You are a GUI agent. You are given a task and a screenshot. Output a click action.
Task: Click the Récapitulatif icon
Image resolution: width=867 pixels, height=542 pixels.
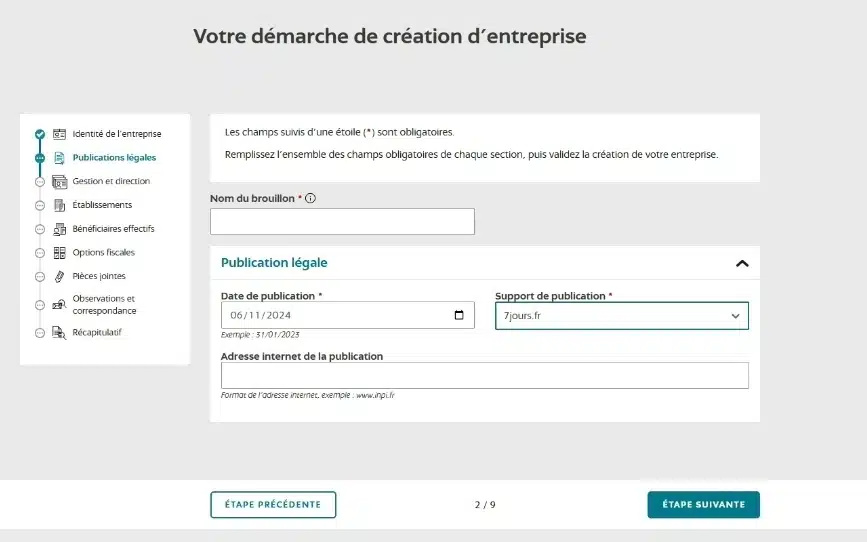click(59, 332)
